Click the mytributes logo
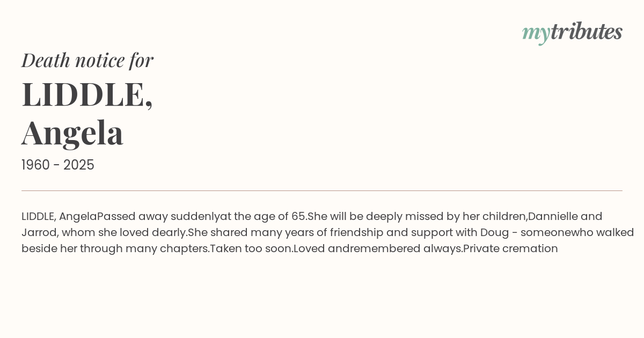 point(572,32)
